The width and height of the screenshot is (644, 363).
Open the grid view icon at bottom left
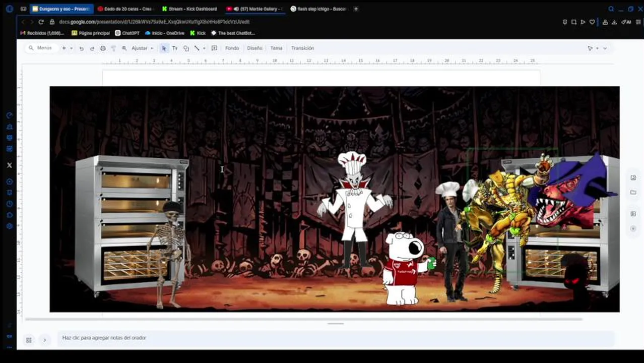coord(29,340)
